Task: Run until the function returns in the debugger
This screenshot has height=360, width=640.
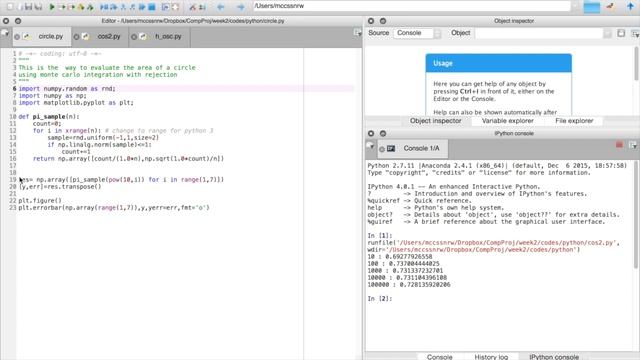Action: 133,7
